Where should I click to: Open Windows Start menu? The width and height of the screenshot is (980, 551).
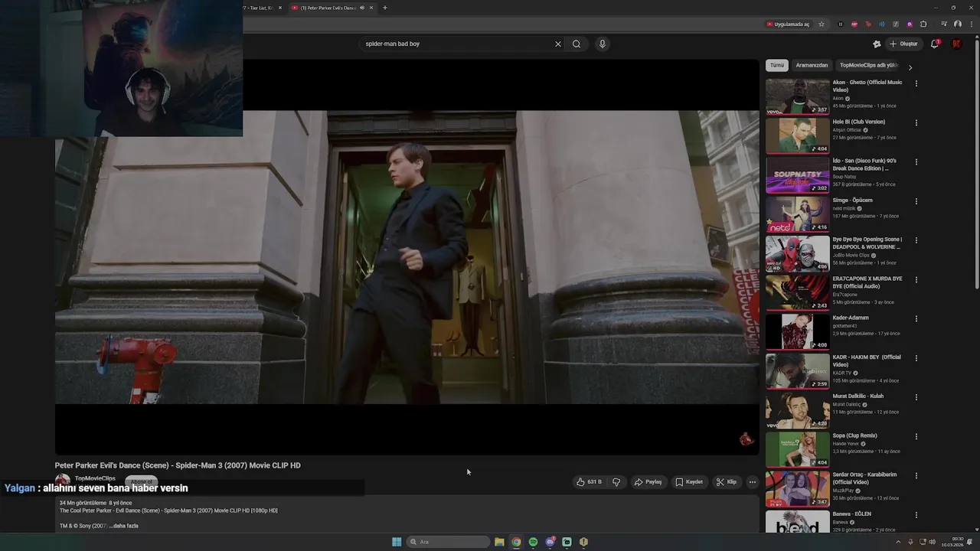(x=397, y=542)
